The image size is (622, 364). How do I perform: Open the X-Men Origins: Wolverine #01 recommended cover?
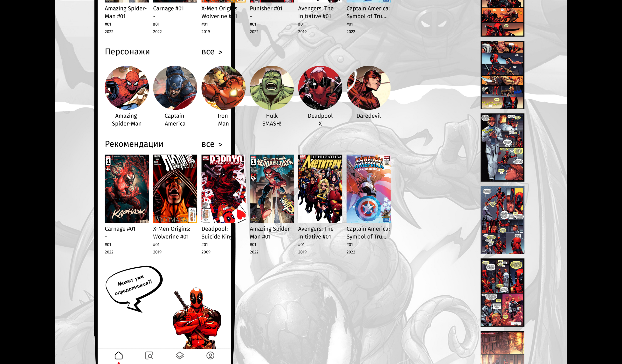[x=175, y=189]
